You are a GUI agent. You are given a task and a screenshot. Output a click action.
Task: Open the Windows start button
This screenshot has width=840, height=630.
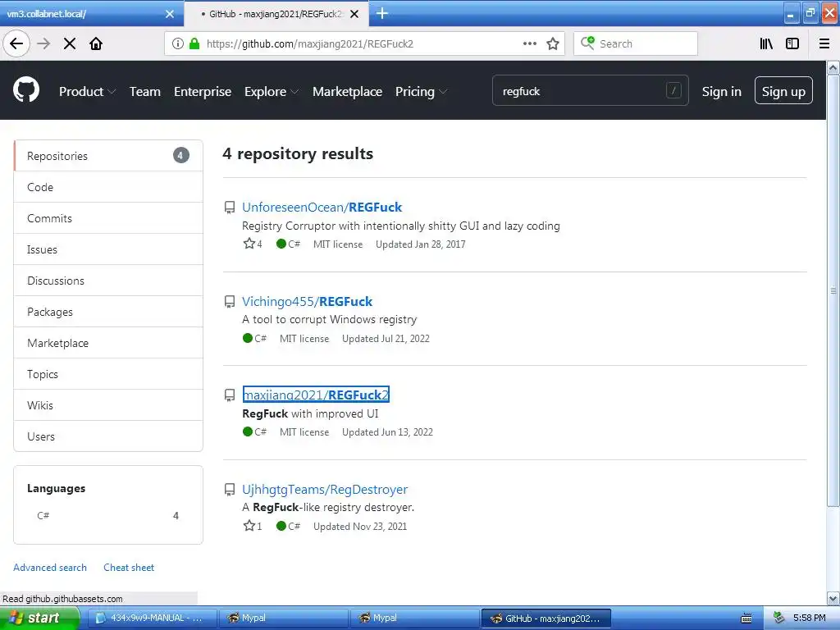click(x=39, y=618)
